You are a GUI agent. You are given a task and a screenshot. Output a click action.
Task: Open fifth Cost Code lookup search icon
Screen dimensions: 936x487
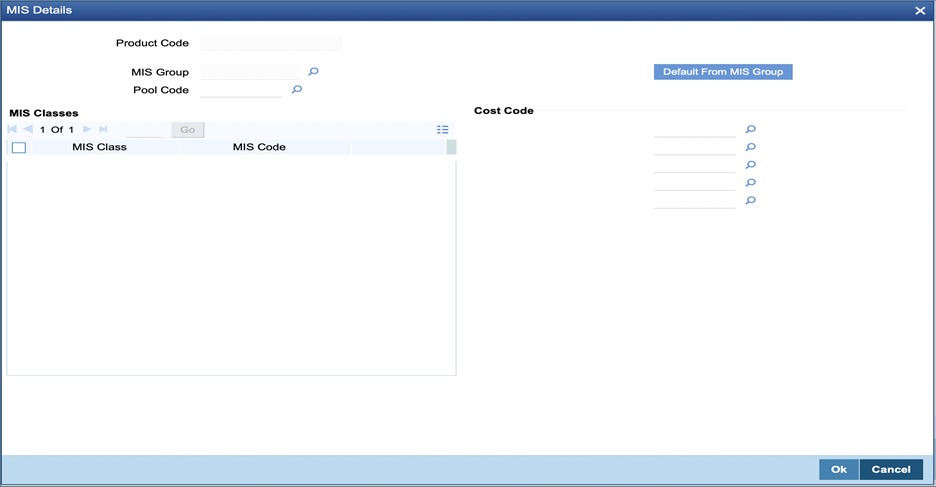pos(750,201)
